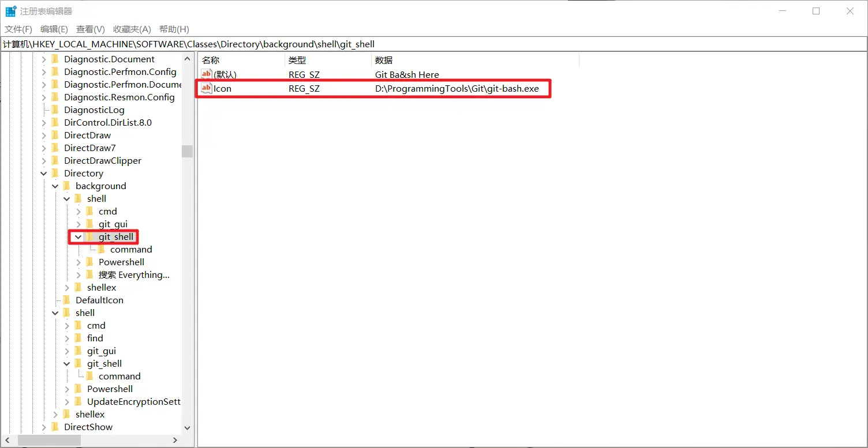The image size is (868, 448).
Task: Collapse shell key under background
Action: coord(67,198)
